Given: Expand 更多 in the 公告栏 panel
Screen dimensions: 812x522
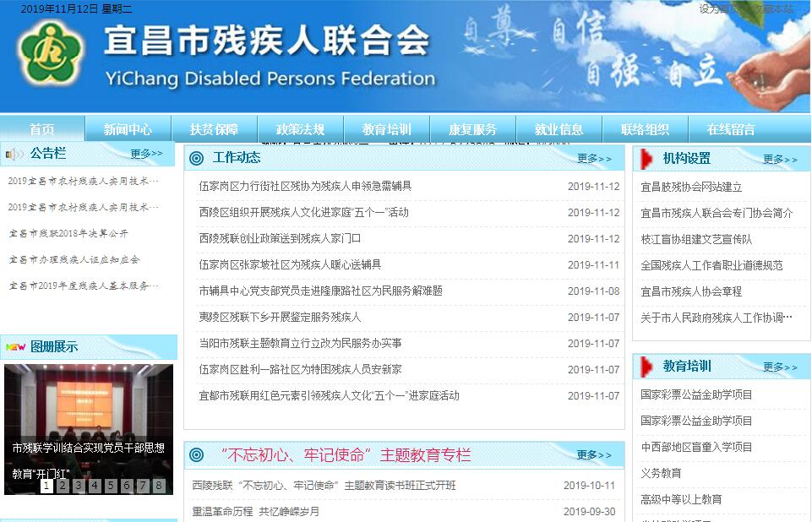Looking at the screenshot, I should 146,154.
